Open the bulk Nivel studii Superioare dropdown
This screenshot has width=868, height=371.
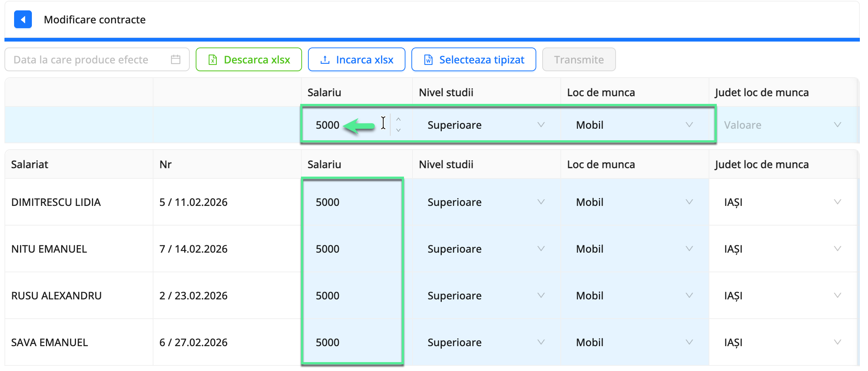point(541,125)
